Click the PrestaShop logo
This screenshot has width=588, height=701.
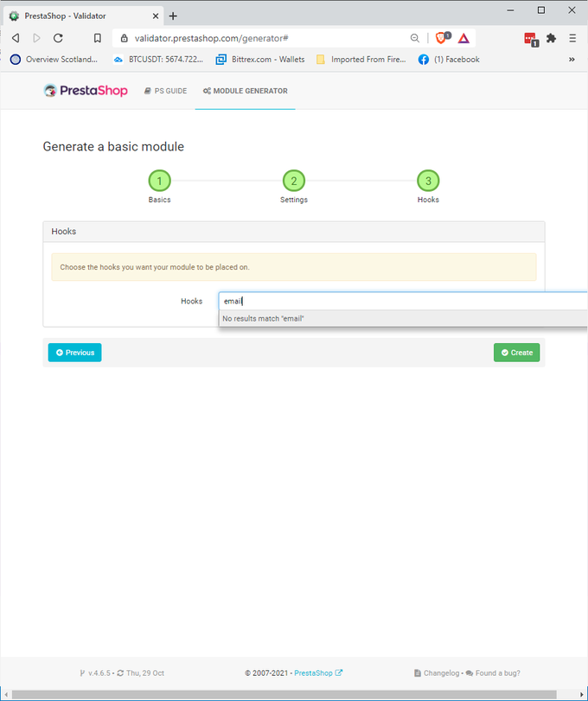pyautogui.click(x=86, y=91)
